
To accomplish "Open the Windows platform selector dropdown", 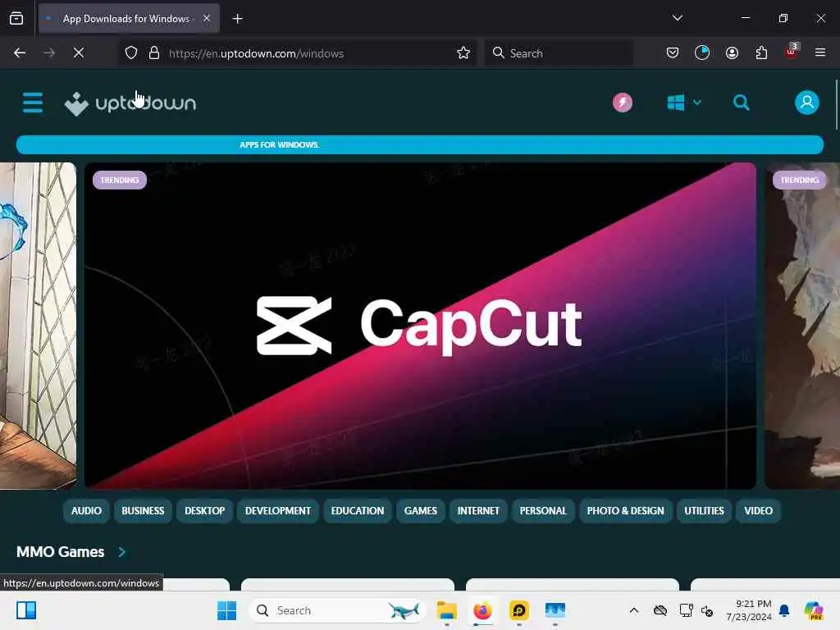I will [683, 103].
